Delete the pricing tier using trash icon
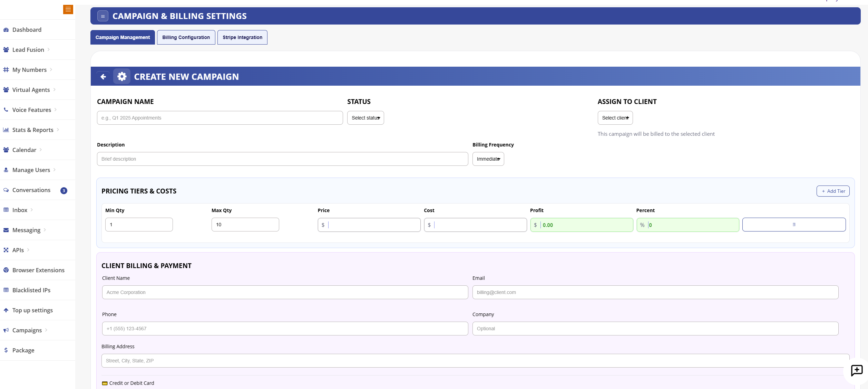 coord(794,225)
